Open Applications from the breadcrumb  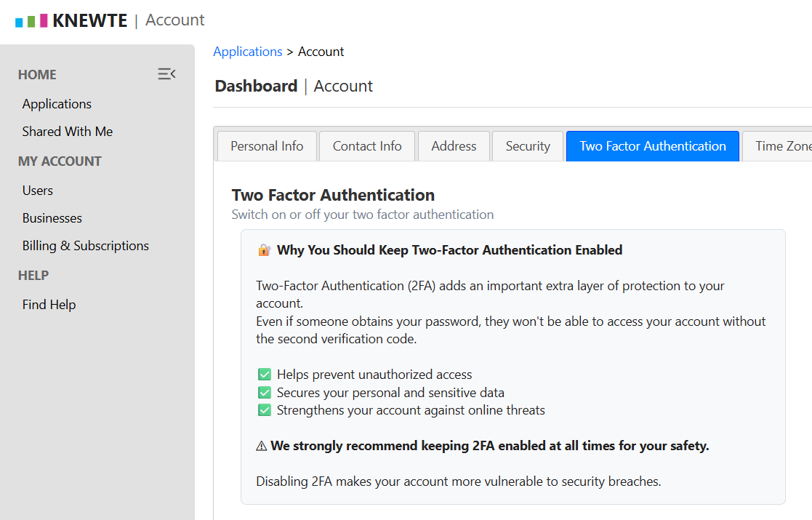click(x=247, y=51)
